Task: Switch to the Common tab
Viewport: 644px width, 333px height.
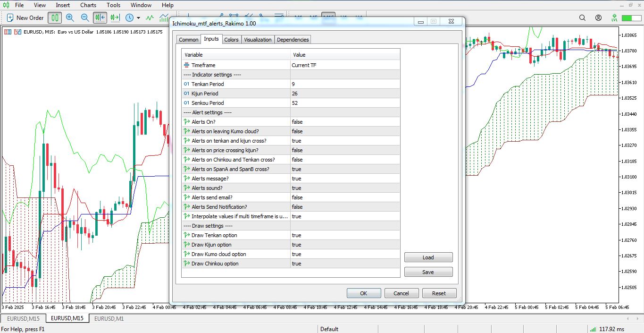Action: pos(189,40)
